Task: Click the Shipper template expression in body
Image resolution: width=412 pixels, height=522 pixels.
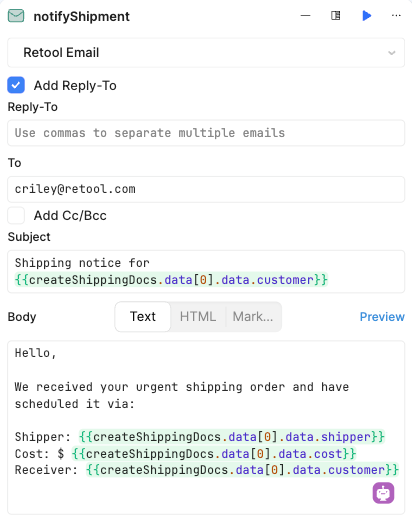Action: coord(232,437)
